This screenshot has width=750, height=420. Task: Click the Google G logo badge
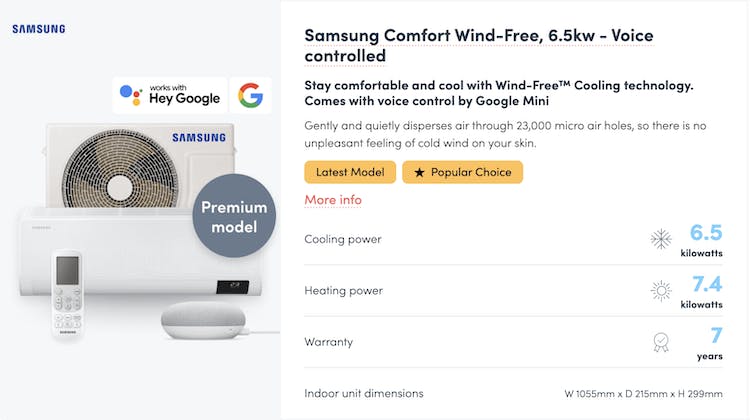click(250, 95)
